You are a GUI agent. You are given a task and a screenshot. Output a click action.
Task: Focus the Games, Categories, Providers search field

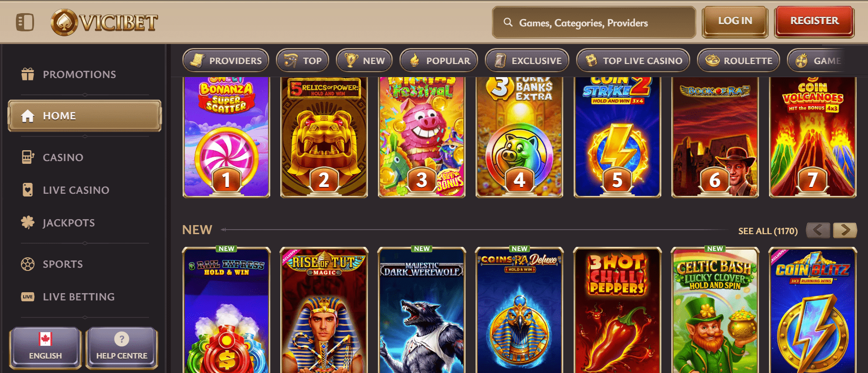(594, 22)
